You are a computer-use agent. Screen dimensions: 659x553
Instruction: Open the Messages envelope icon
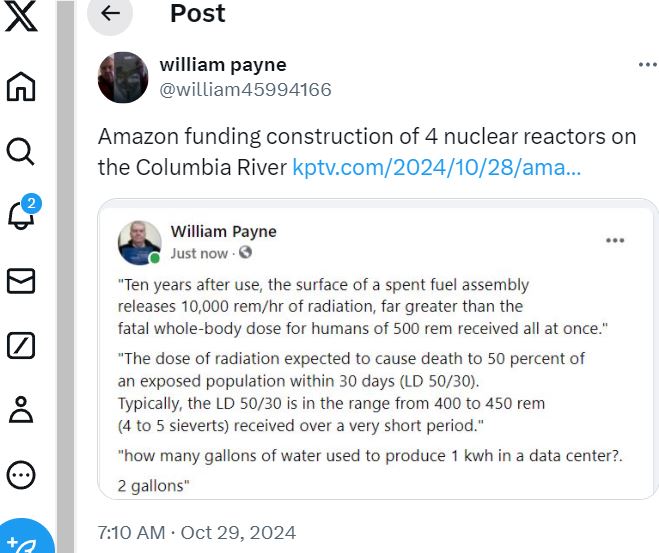tap(21, 281)
